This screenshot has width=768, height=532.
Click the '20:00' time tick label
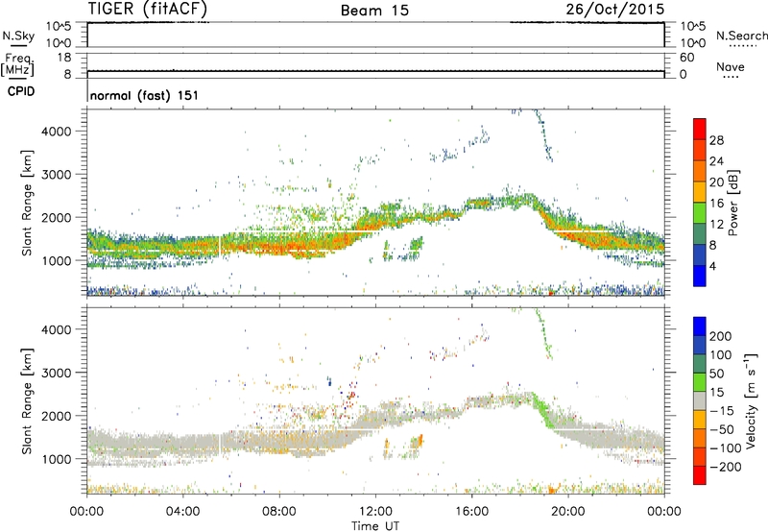coord(567,512)
